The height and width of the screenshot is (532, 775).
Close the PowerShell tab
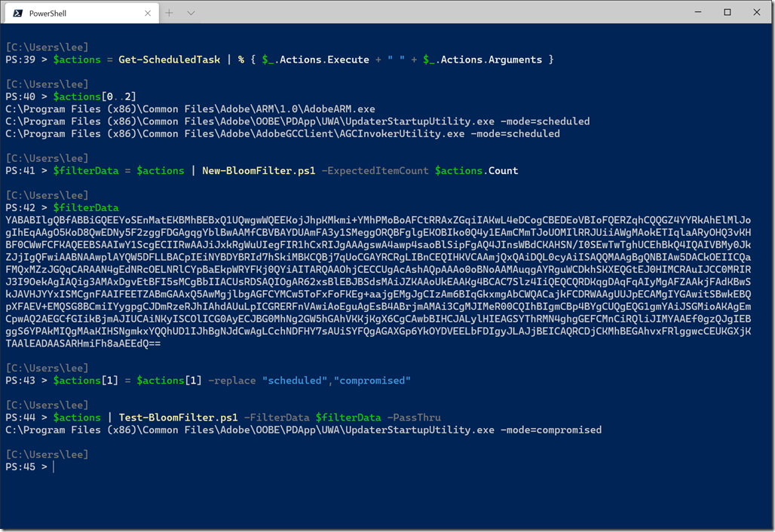148,14
